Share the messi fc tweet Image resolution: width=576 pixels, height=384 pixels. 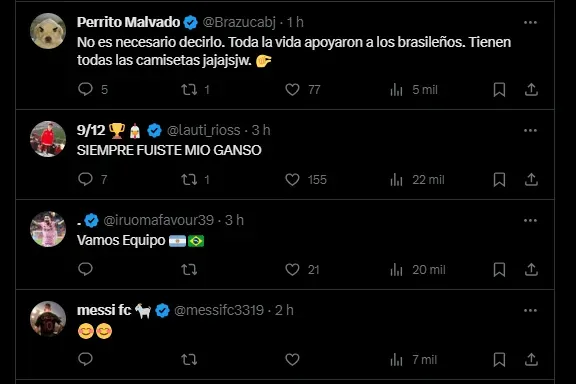coord(531,359)
